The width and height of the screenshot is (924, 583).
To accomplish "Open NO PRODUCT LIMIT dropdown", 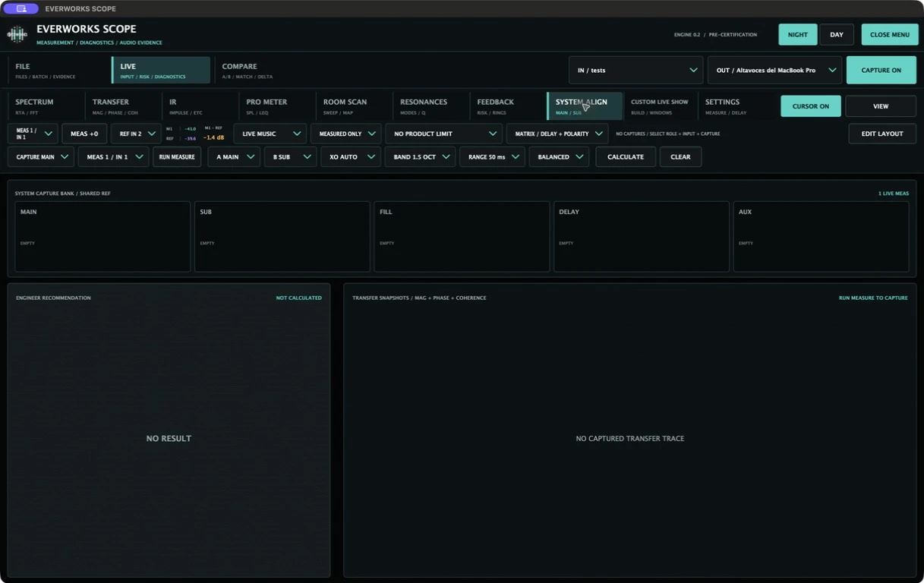I will pyautogui.click(x=443, y=134).
